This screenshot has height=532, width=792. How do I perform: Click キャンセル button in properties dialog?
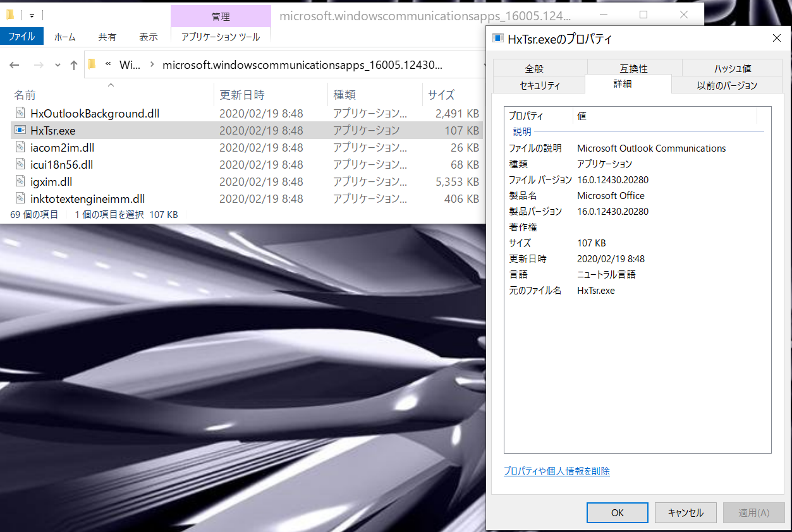[686, 512]
